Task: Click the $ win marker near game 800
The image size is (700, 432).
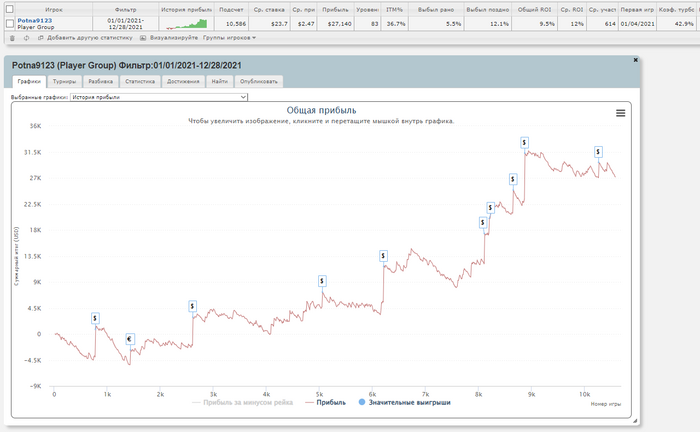Action: [x=95, y=318]
